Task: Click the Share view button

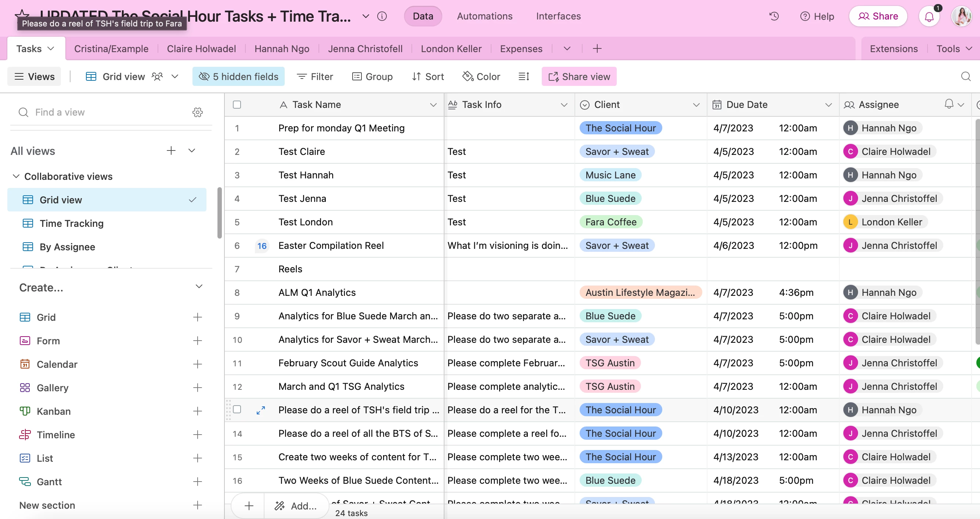Action: [579, 76]
